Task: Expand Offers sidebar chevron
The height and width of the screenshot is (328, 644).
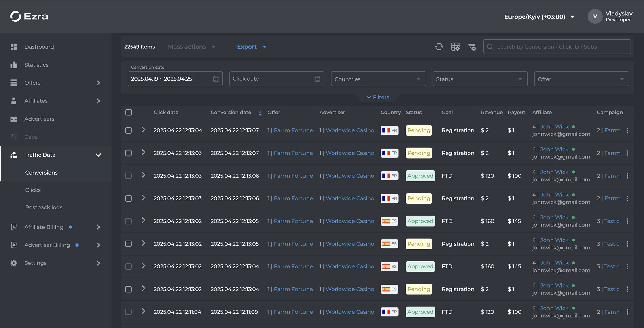Action: [x=98, y=83]
